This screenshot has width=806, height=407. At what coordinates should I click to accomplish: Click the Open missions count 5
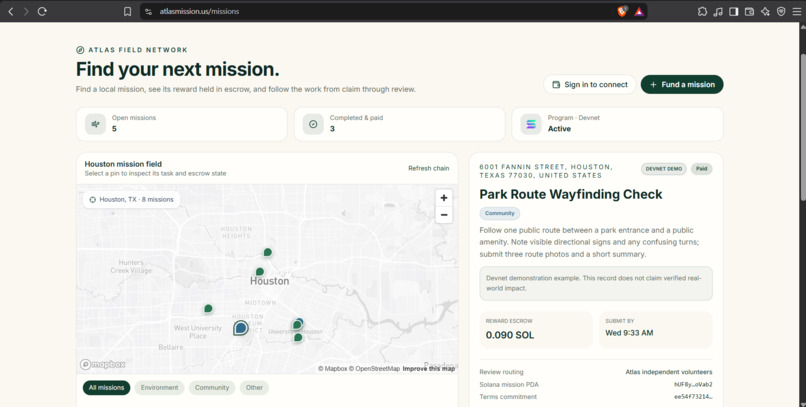pyautogui.click(x=114, y=129)
